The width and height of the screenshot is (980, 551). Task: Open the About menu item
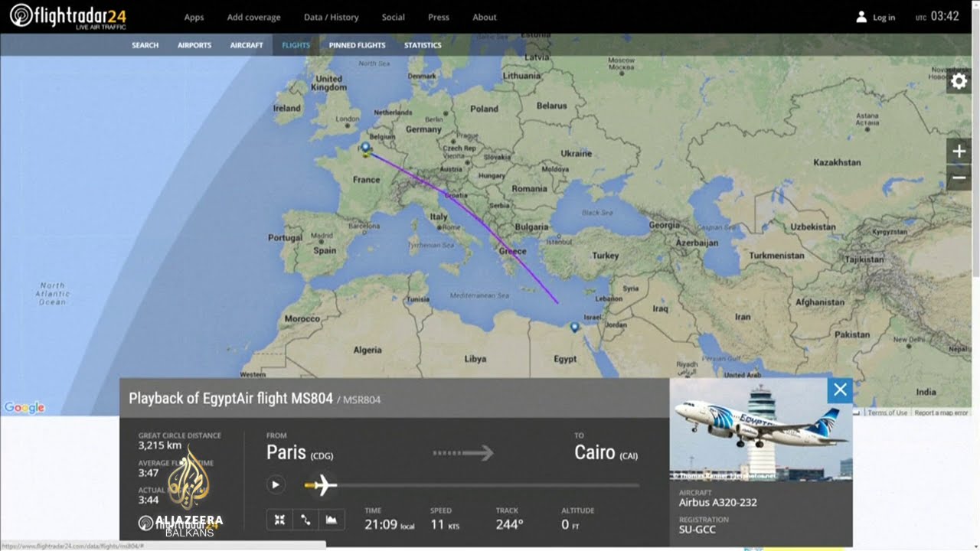click(485, 17)
